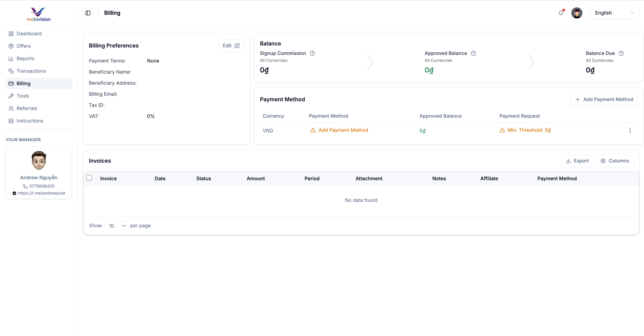Open notifications bell
The height and width of the screenshot is (336, 644).
coord(561,13)
